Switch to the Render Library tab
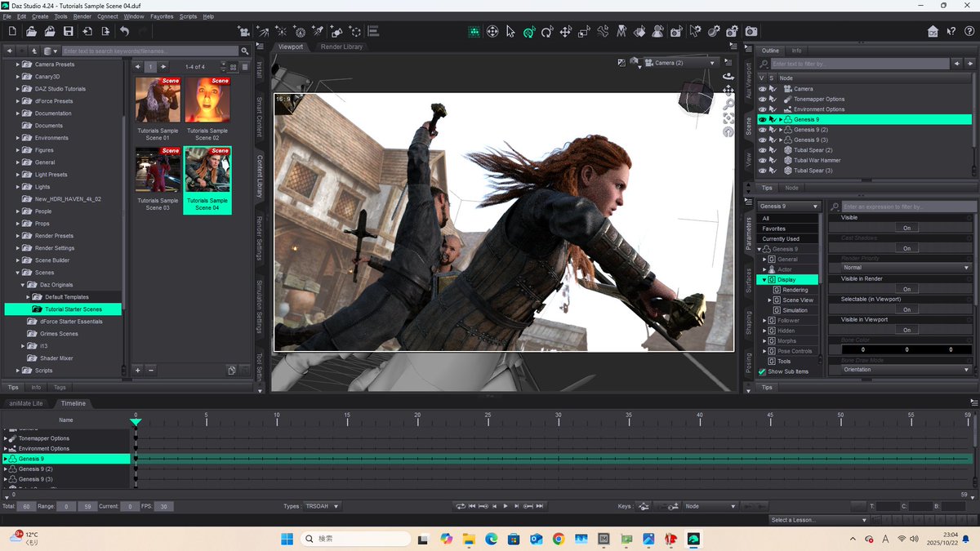The image size is (980, 551). point(341,47)
